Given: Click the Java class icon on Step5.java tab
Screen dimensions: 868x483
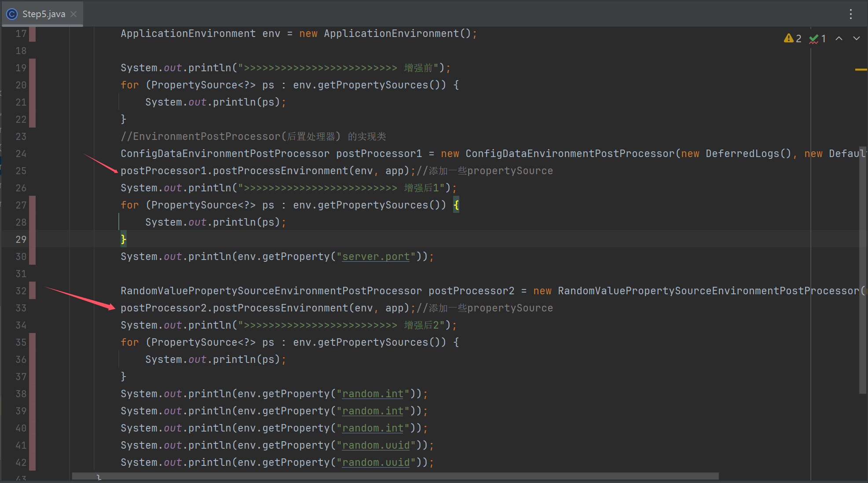Looking at the screenshot, I should (x=12, y=14).
